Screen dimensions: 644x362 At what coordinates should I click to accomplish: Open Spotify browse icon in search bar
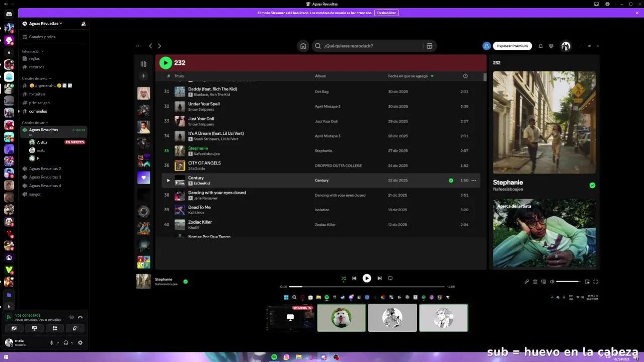429,46
